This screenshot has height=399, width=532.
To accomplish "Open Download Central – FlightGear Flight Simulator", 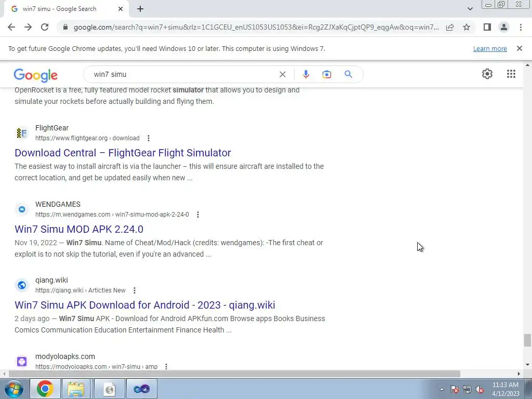I will coord(123,153).
